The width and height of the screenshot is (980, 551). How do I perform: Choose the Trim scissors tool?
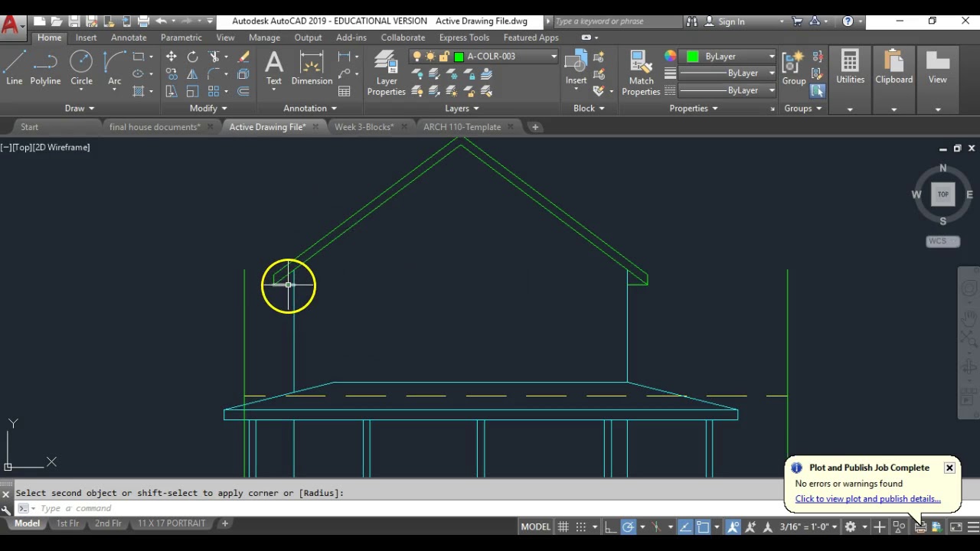point(214,57)
